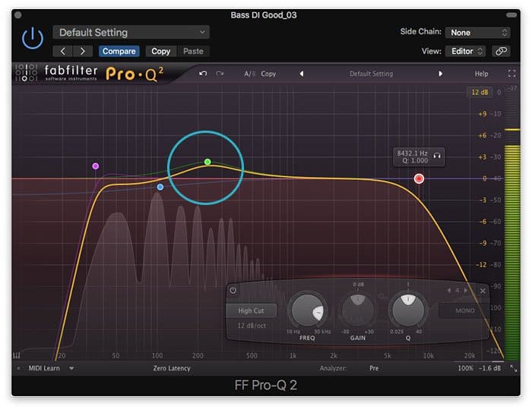The image size is (532, 410).
Task: Click the 100% output pan value
Action: pos(465,368)
